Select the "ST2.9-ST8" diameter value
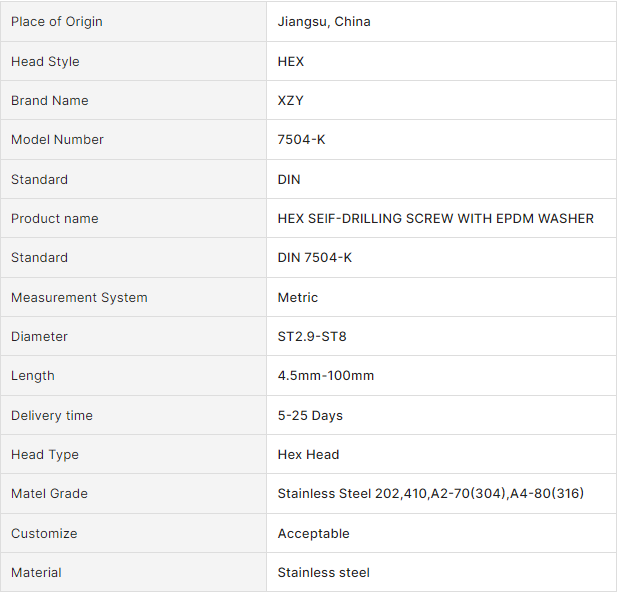The width and height of the screenshot is (617, 592). click(x=312, y=337)
